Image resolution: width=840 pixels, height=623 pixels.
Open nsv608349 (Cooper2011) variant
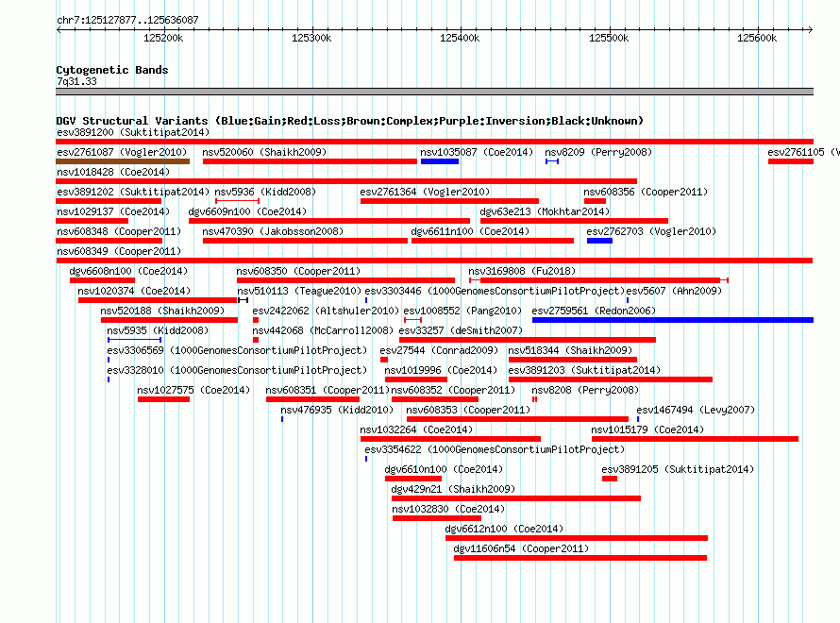[x=119, y=251]
